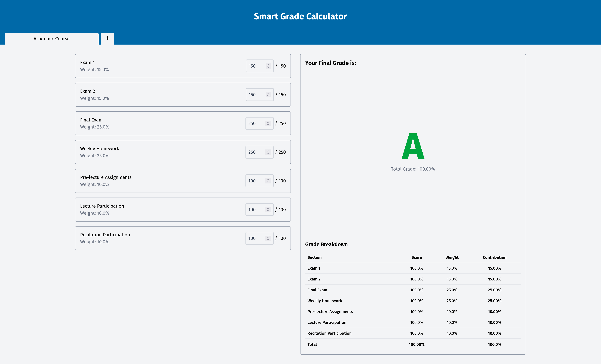Screen dimensions: 601x364
Task: Click the Weekly Homework score stepper arrows
Action: click(x=268, y=152)
